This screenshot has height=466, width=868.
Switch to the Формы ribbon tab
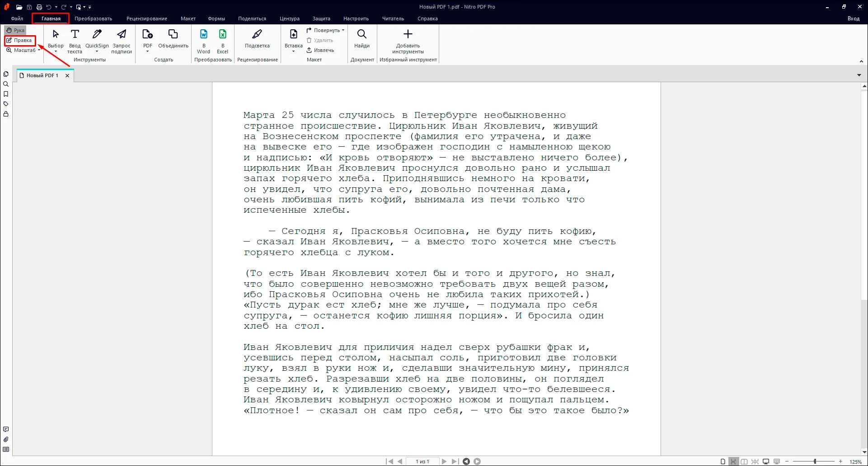(216, 19)
